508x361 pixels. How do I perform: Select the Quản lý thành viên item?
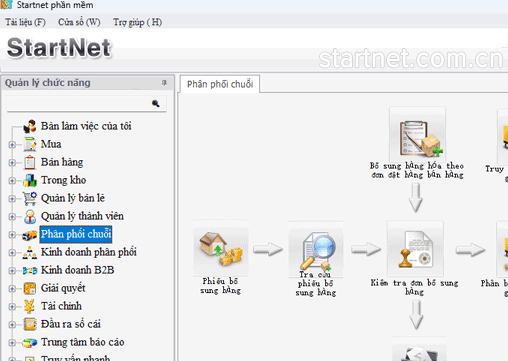[82, 216]
